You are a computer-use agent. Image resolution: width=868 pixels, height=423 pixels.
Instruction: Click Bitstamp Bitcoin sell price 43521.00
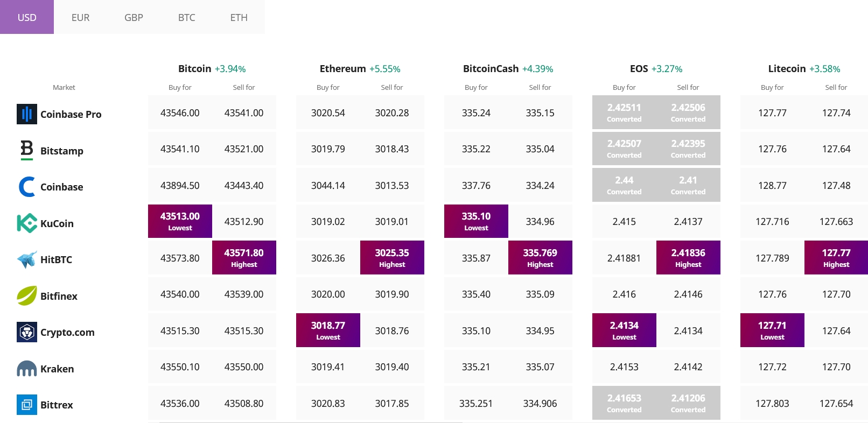[x=244, y=149]
